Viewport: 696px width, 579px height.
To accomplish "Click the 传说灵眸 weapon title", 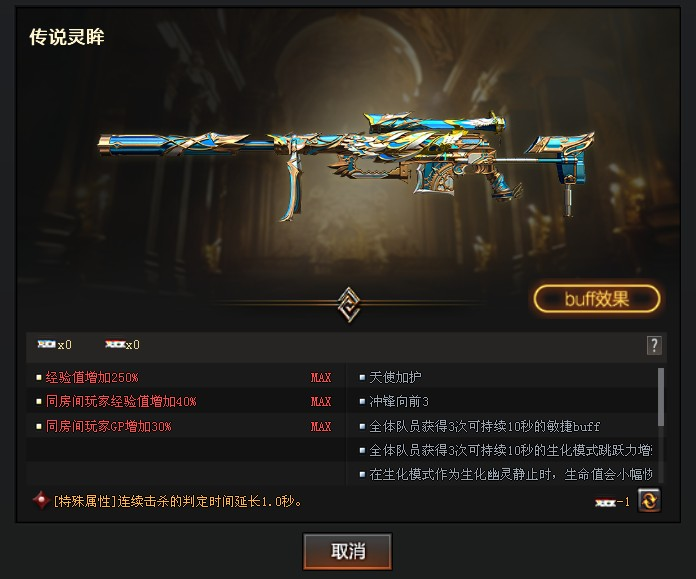I will pyautogui.click(x=67, y=36).
